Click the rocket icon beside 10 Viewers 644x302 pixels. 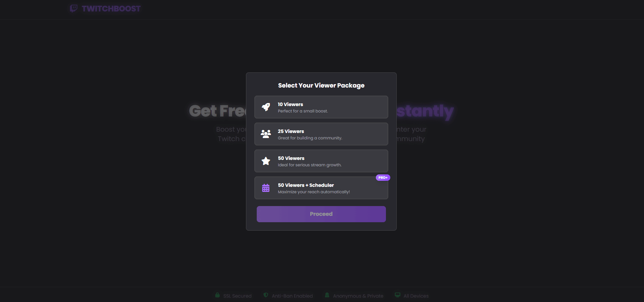pos(266,107)
